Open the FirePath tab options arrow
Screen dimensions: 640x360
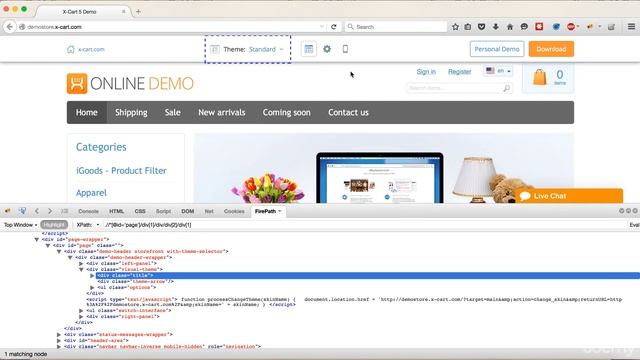280,211
